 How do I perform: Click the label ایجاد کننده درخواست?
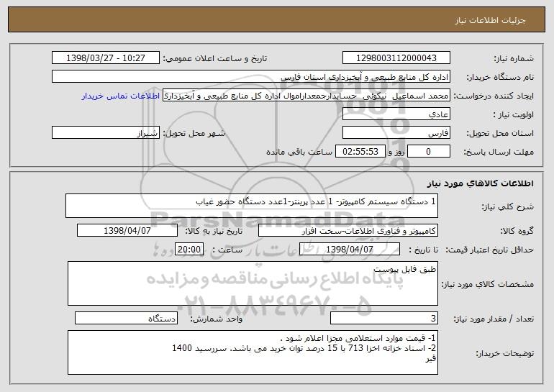494,96
